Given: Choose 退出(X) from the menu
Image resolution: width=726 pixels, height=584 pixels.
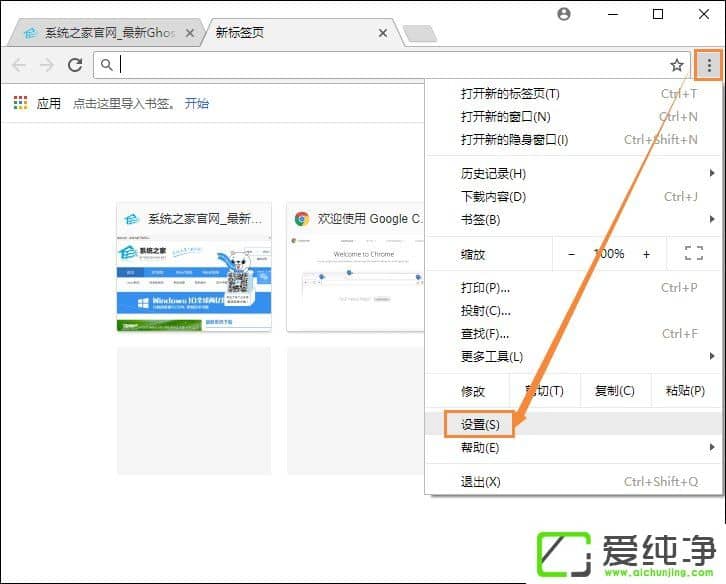Looking at the screenshot, I should [x=574, y=482].
